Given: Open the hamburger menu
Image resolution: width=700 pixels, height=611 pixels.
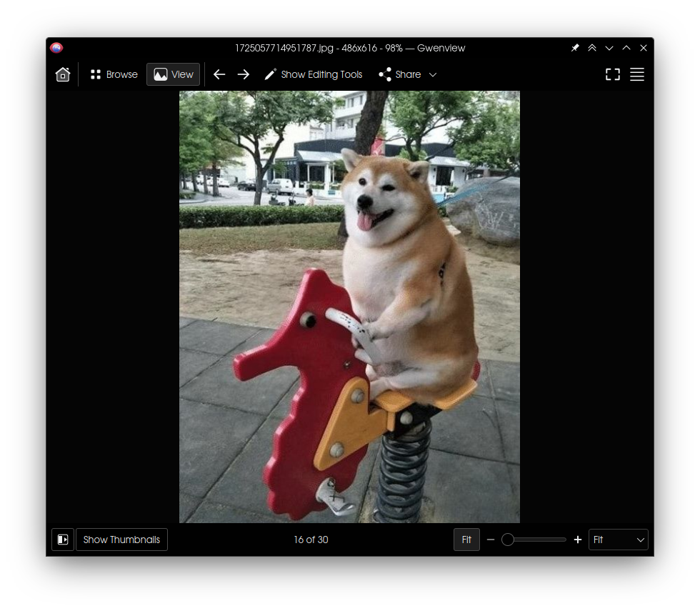Looking at the screenshot, I should pos(637,74).
